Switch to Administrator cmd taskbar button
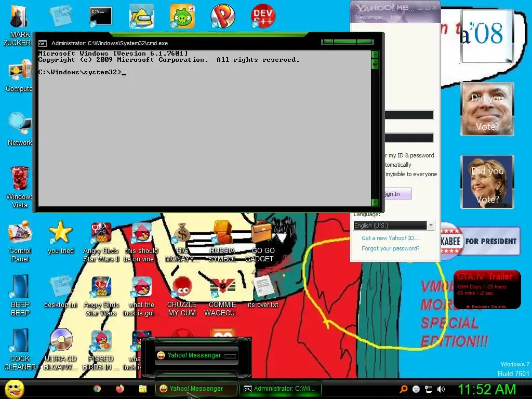 point(280,389)
